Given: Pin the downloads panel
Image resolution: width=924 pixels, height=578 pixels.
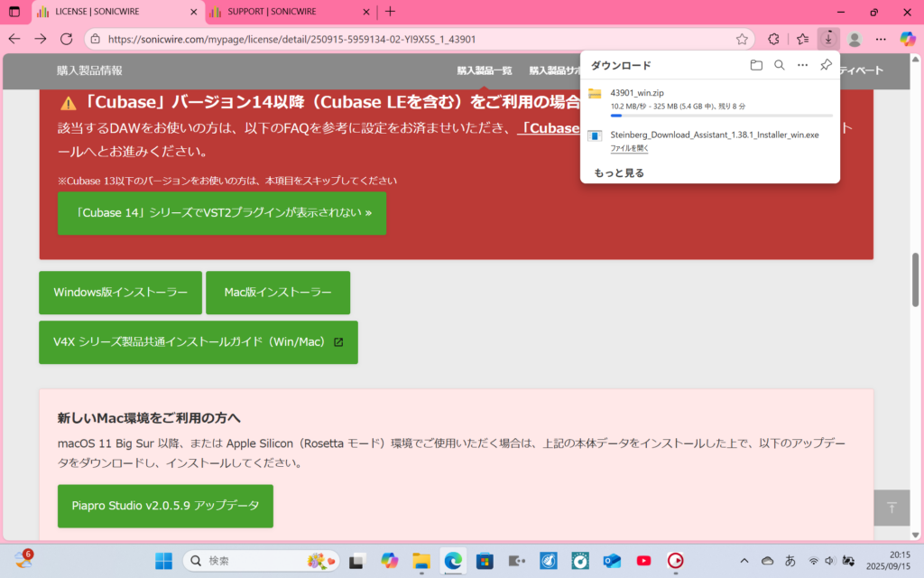Looking at the screenshot, I should 825,65.
